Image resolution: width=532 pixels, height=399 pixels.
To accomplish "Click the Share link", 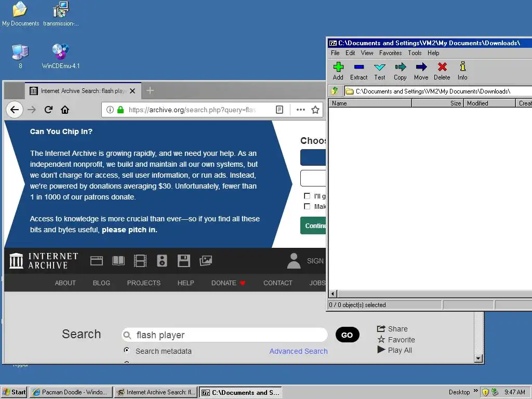I will pos(392,329).
